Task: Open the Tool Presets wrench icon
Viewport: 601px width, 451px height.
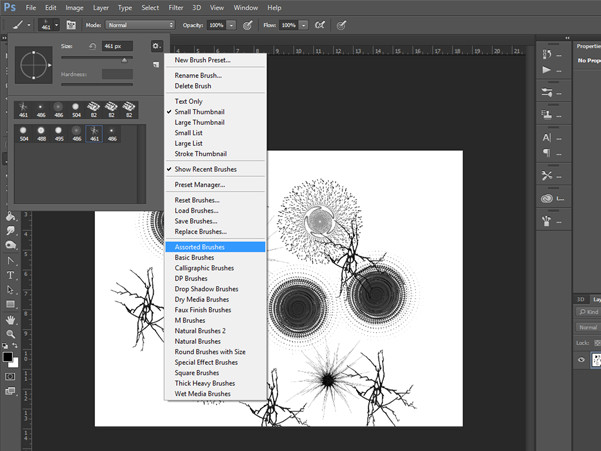Action: 547,176
